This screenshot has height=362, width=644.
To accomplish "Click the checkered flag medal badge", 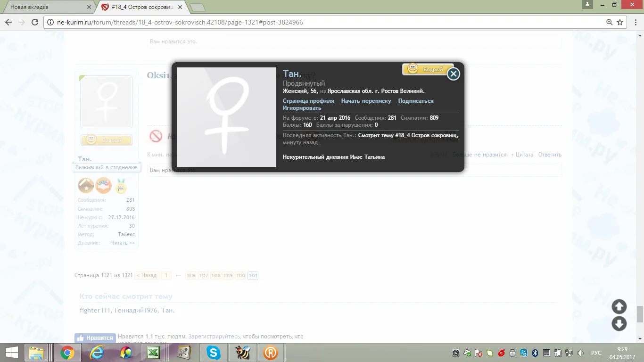I will click(121, 186).
